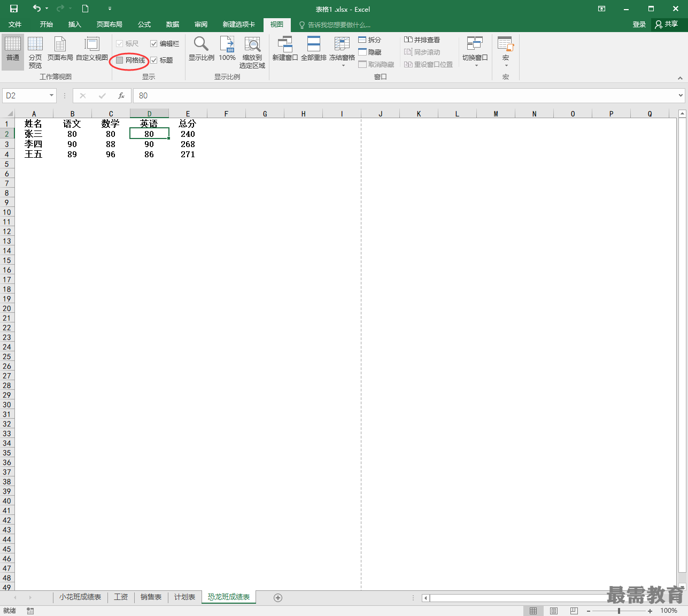Image resolution: width=688 pixels, height=616 pixels.
Task: Select cell containing 李四
Action: pos(34,144)
